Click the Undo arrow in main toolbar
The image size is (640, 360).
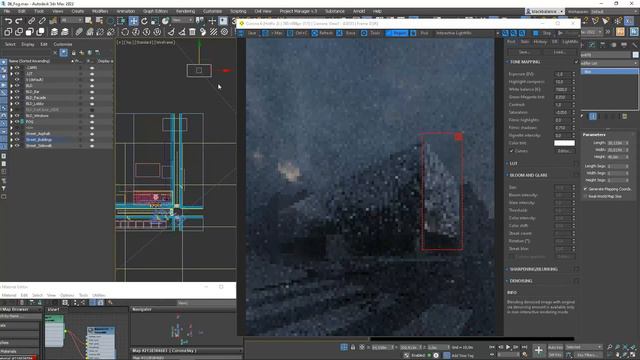click(x=8, y=20)
